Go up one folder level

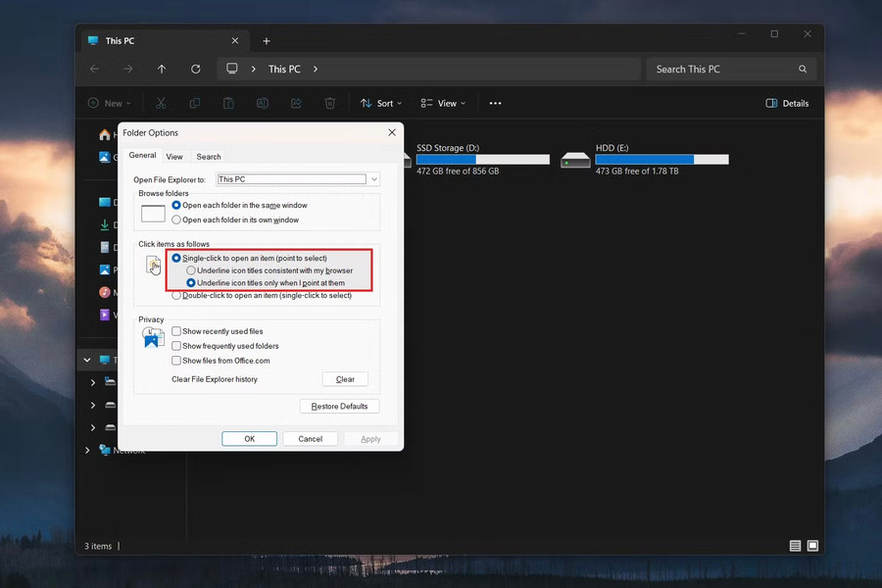pyautogui.click(x=162, y=69)
